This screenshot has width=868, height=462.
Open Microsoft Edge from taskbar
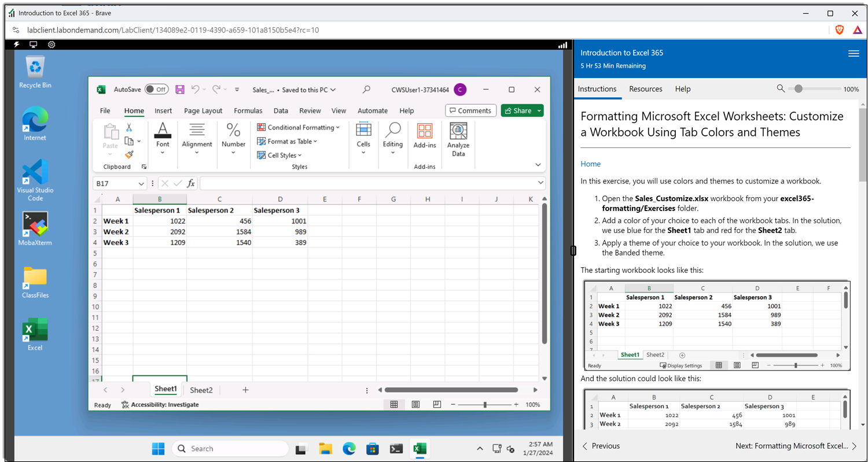(x=349, y=449)
